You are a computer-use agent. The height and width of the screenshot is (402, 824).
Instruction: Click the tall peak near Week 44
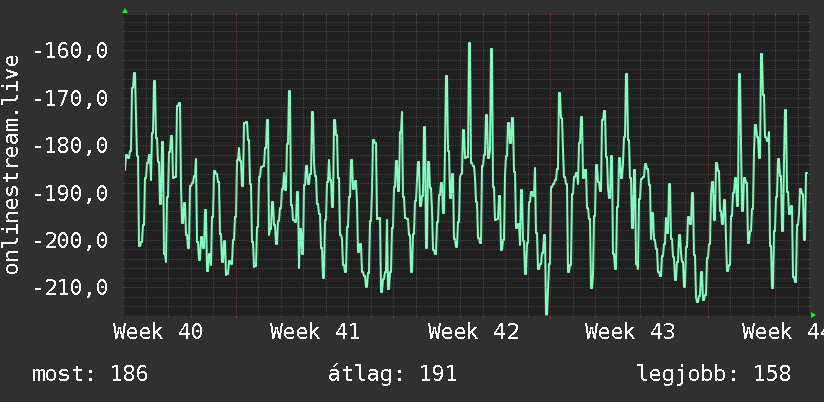tap(761, 55)
